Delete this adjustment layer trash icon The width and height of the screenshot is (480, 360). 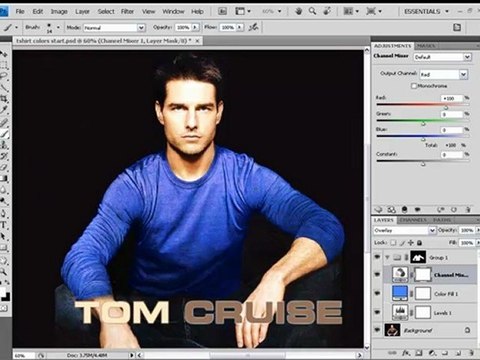468,210
